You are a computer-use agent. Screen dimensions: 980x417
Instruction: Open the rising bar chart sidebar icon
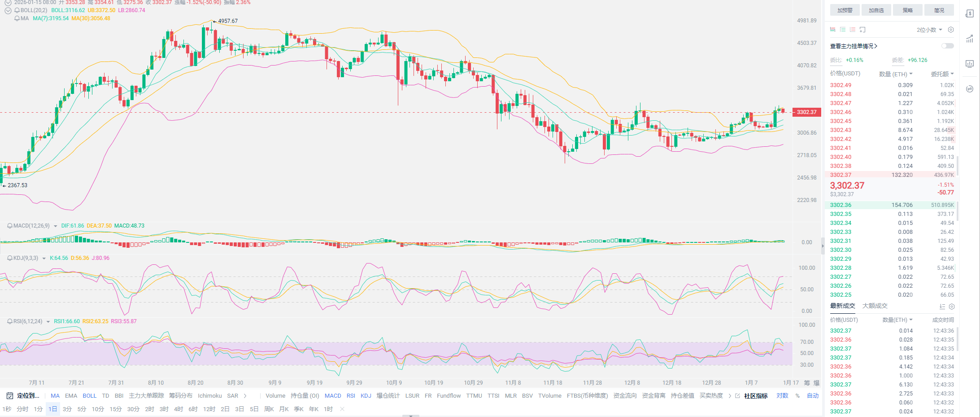970,39
